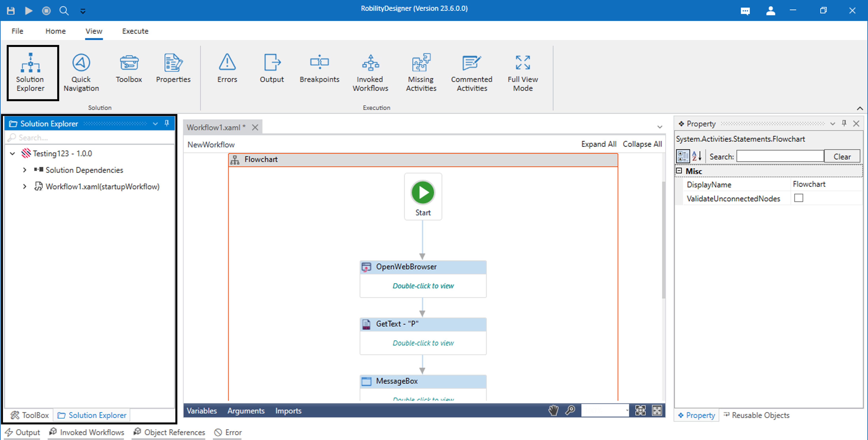The width and height of the screenshot is (868, 440).
Task: Click fit to screen icon
Action: [x=640, y=410]
